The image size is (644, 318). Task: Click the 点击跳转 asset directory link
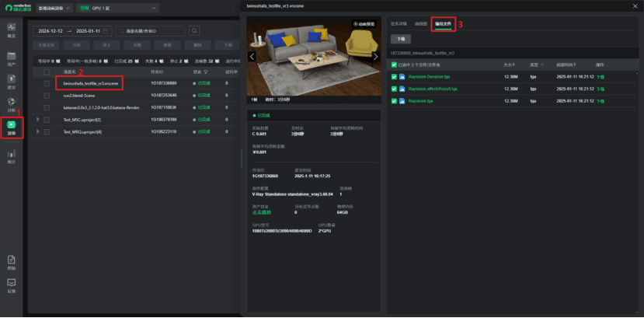(x=262, y=212)
